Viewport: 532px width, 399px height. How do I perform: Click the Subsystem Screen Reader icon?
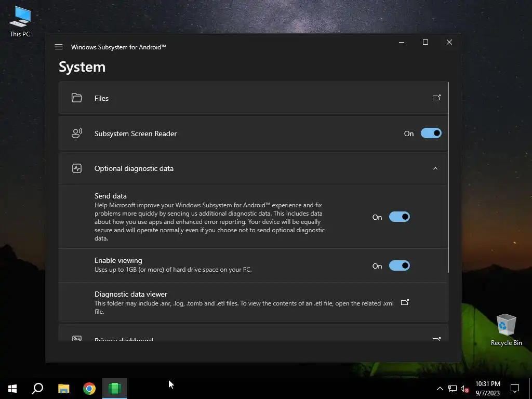tap(77, 133)
